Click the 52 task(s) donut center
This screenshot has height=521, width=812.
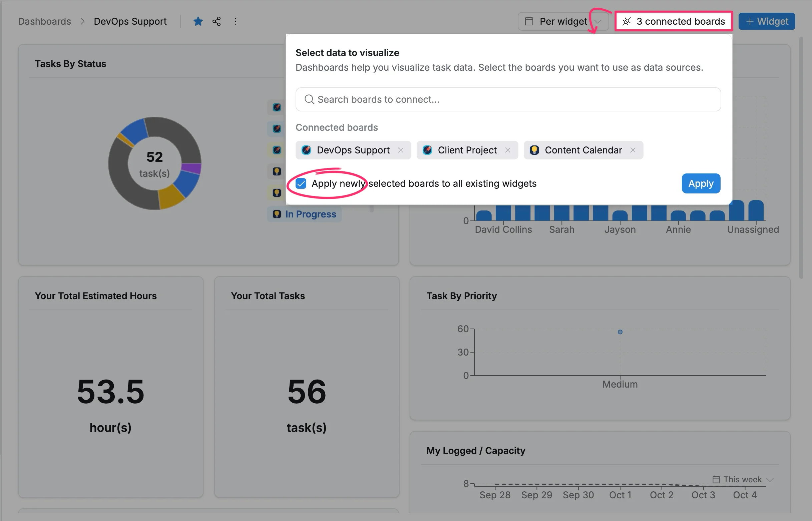coord(154,164)
